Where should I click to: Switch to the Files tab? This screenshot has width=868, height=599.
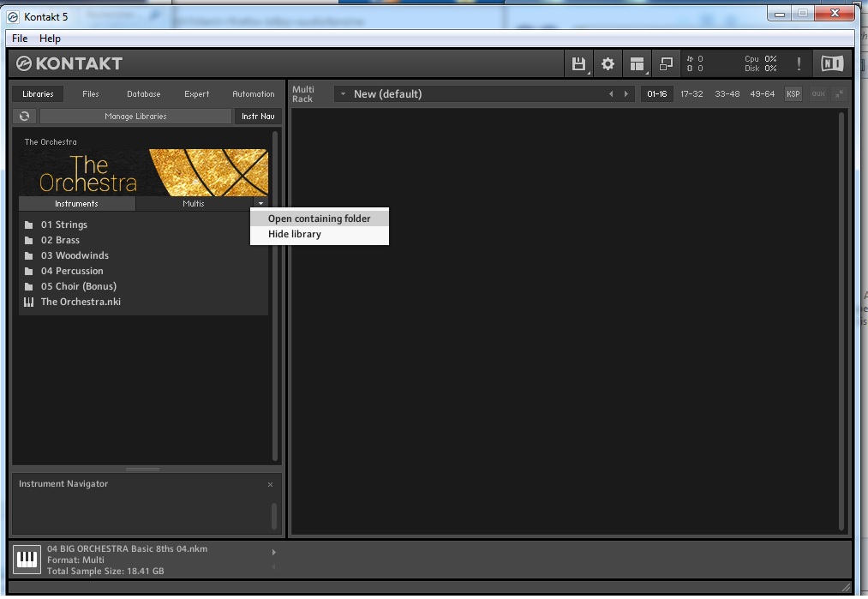point(91,94)
